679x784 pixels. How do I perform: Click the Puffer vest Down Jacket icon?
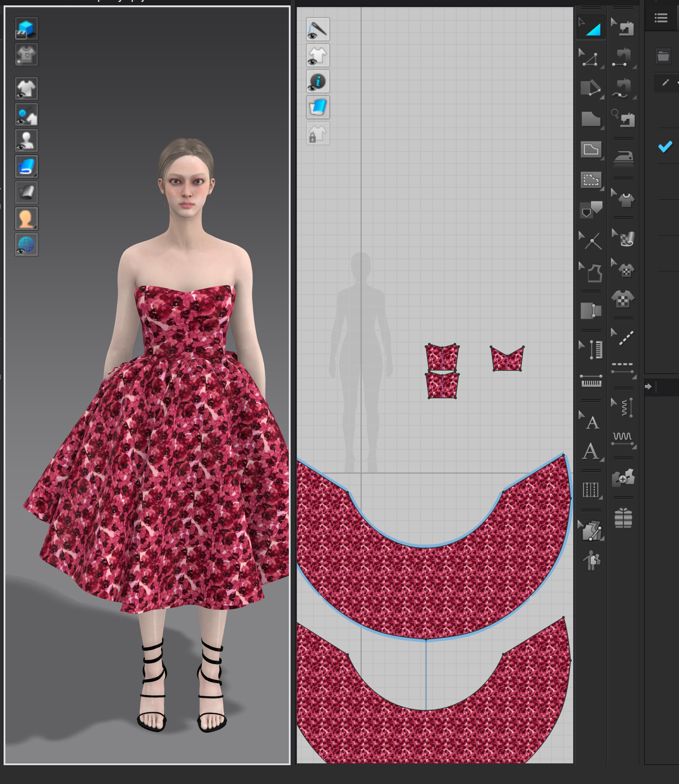point(623,518)
